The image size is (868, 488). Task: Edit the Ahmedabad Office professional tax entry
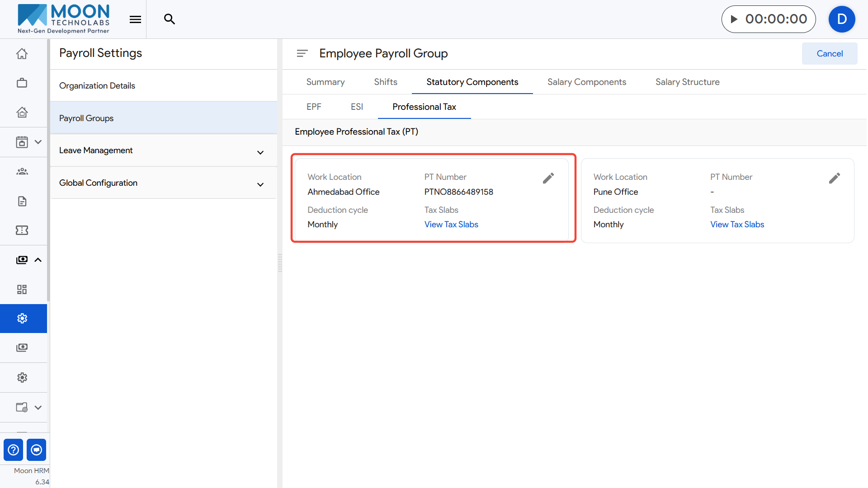click(x=548, y=178)
